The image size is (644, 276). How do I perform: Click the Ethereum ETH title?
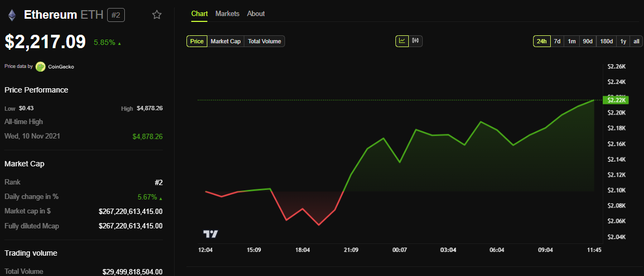(63, 15)
